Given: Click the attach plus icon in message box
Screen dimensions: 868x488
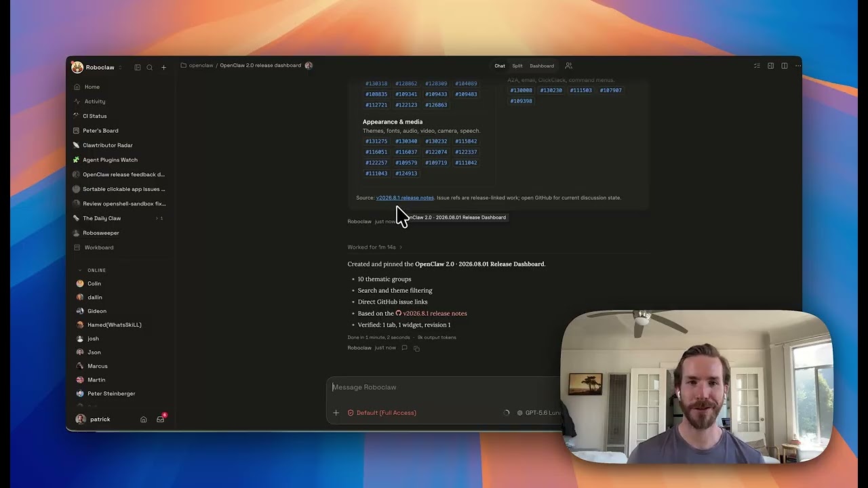Looking at the screenshot, I should (x=336, y=413).
